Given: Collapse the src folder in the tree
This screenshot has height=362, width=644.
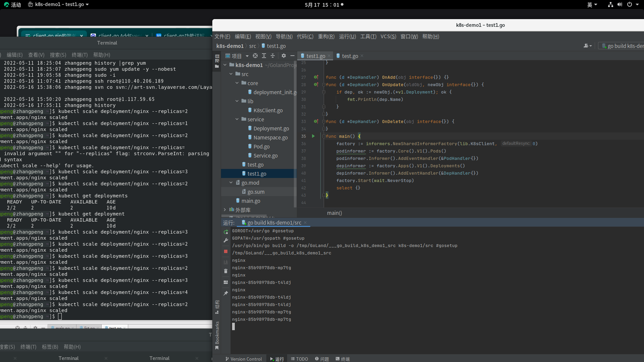Looking at the screenshot, I should 231,74.
